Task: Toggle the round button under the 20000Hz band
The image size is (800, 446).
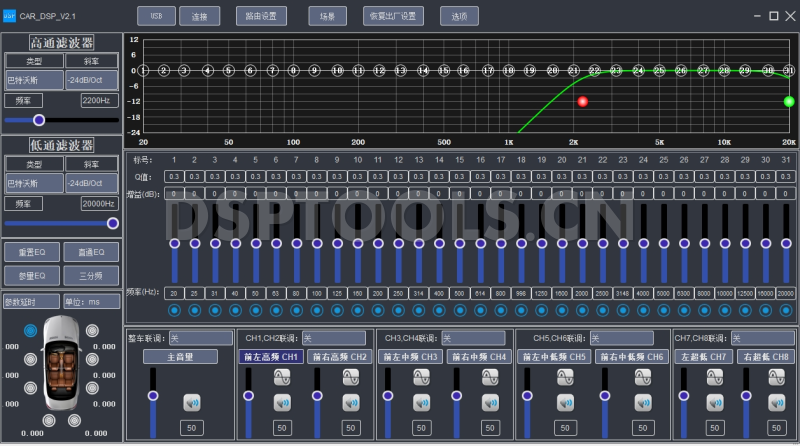Action: 789,309
